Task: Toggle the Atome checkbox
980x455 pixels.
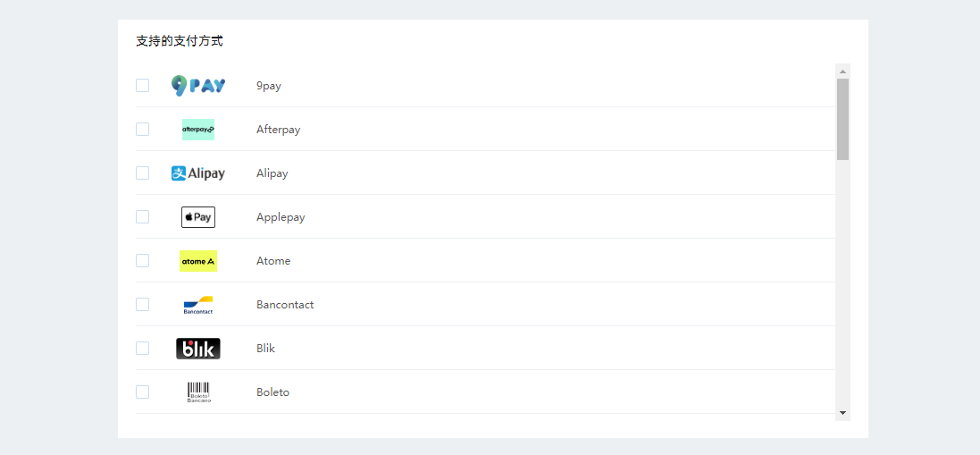Action: coord(143,261)
